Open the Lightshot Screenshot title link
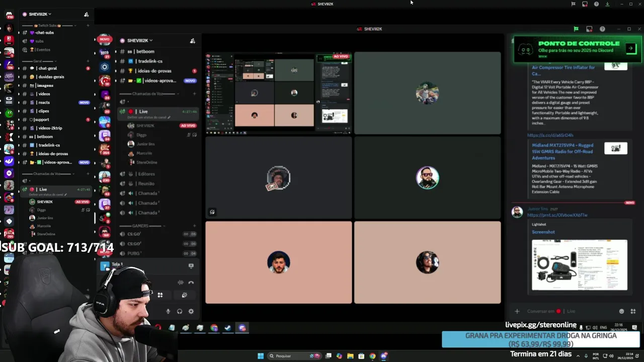644x362 pixels. tap(543, 232)
